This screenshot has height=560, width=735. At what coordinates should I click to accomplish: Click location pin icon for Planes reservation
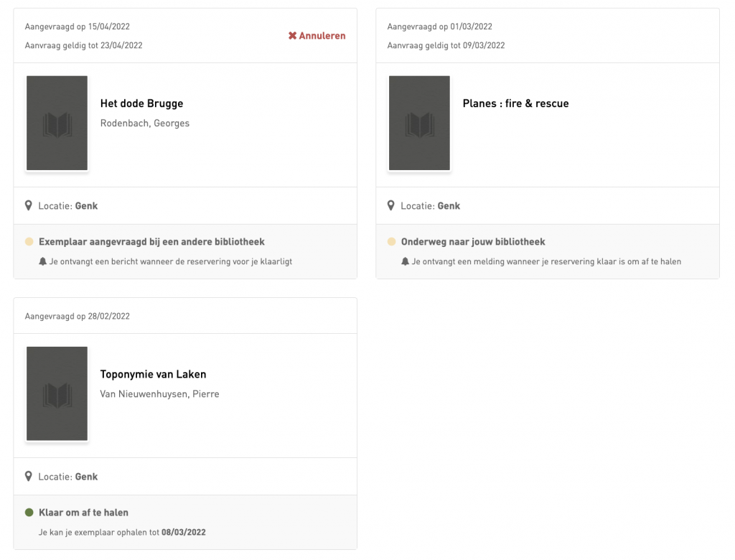[391, 206]
